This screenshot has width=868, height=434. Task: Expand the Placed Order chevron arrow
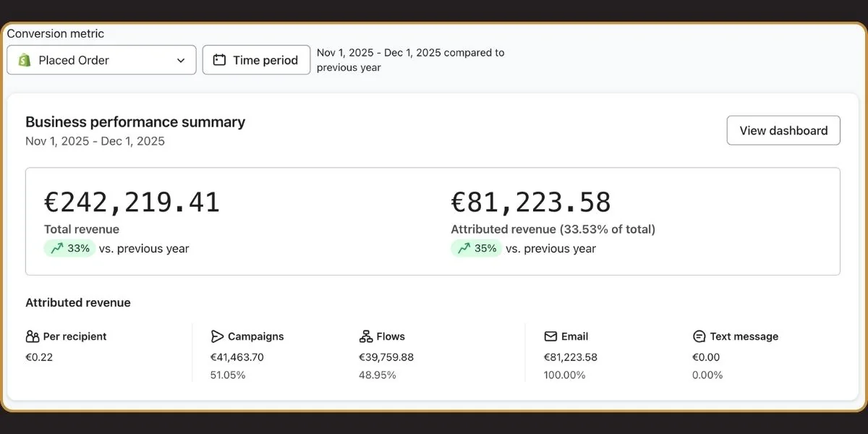click(x=181, y=60)
